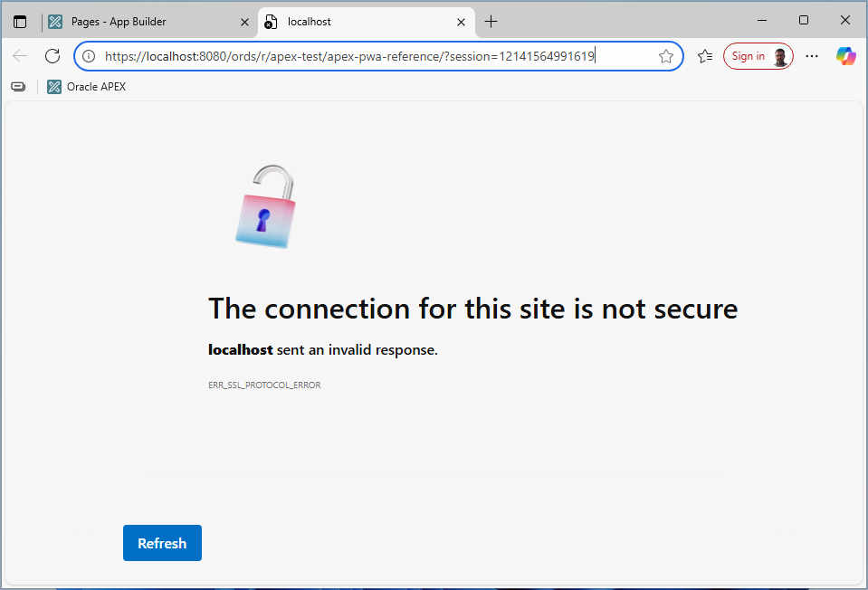Click the browser refresh icon
Viewport: 868px width, 590px height.
point(52,56)
